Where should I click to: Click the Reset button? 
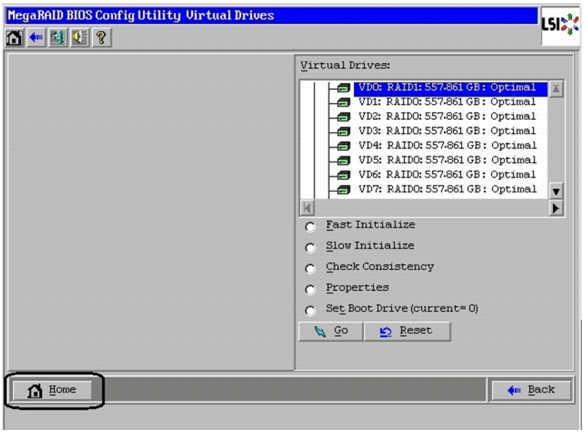coord(407,331)
